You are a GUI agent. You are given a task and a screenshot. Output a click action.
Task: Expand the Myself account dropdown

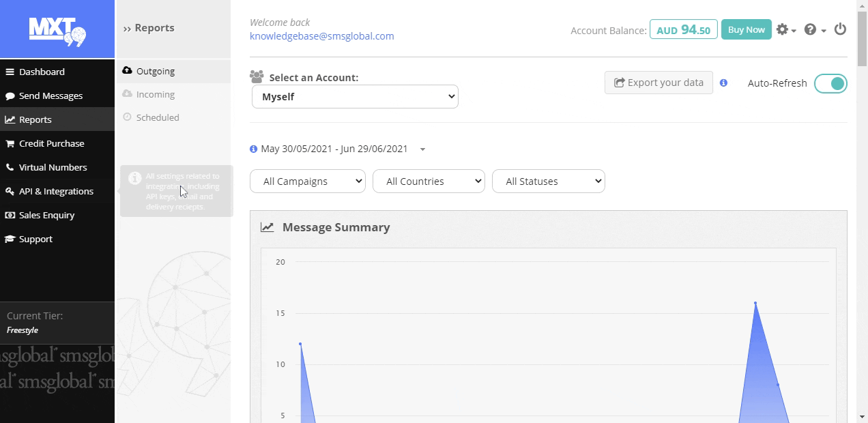tap(355, 97)
